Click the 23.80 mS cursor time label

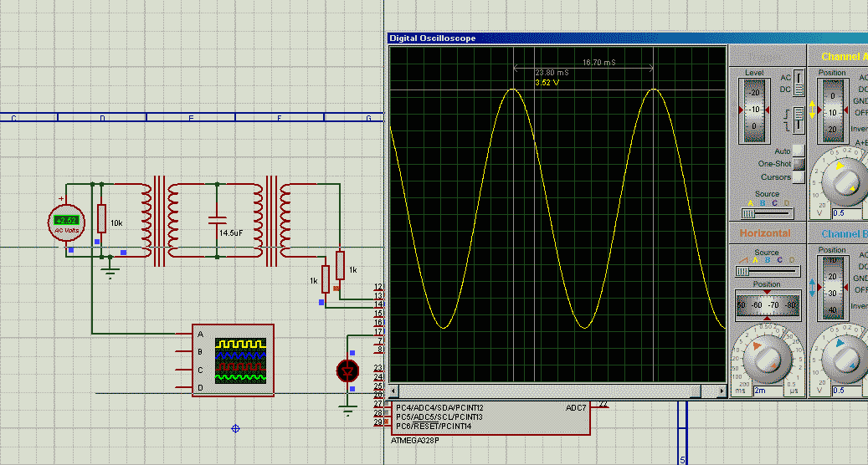click(x=552, y=73)
